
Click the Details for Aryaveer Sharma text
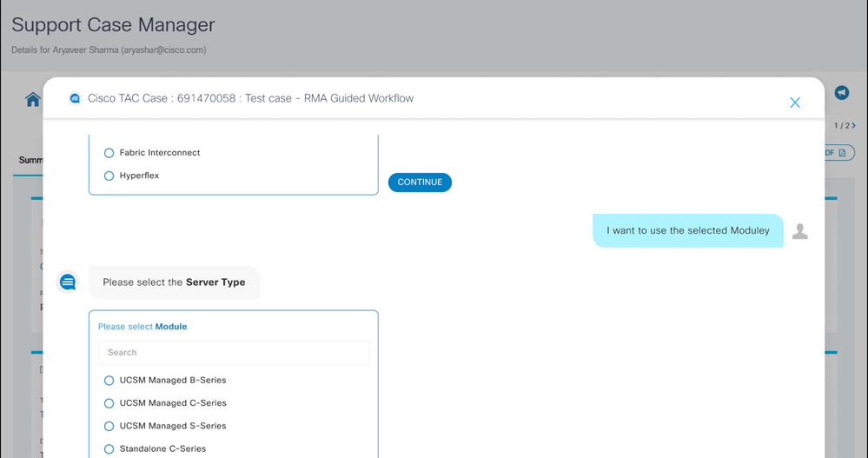(109, 50)
